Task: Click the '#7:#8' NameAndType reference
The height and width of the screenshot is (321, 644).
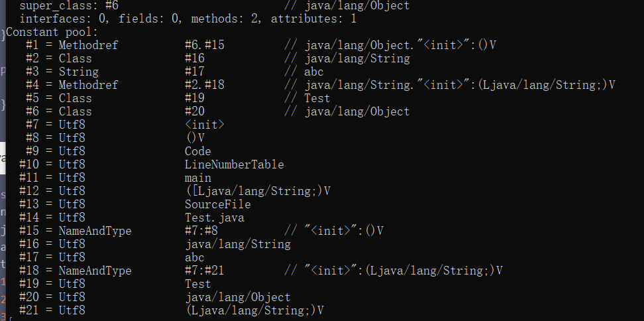Action: [x=201, y=231]
